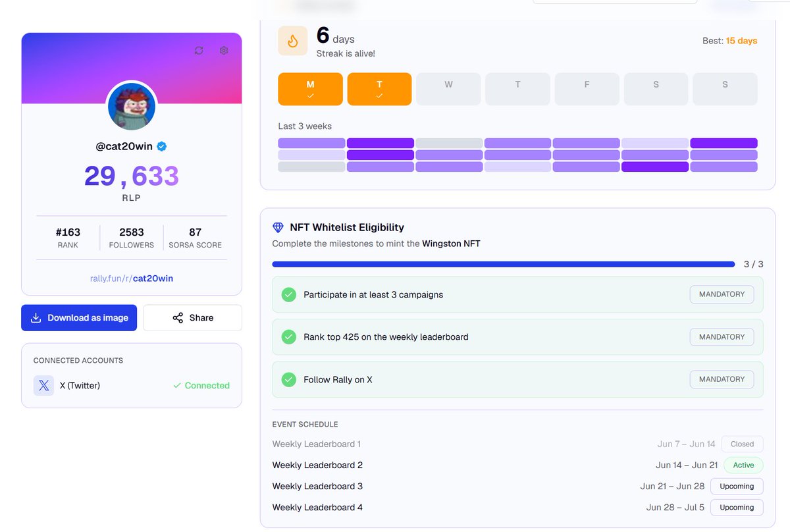Click green check for Rank top 425
Viewport: 790px width, 532px height.
288,336
